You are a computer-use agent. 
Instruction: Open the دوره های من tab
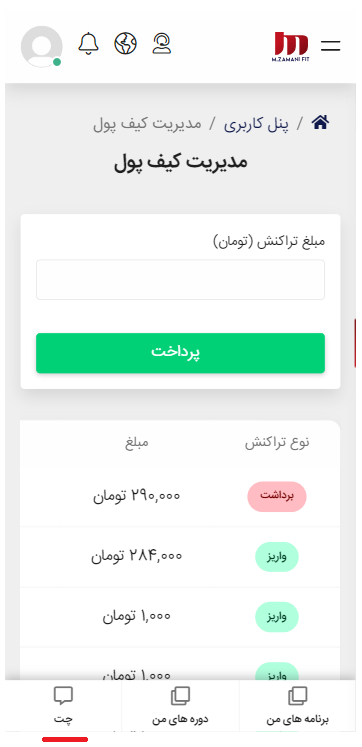tap(181, 705)
